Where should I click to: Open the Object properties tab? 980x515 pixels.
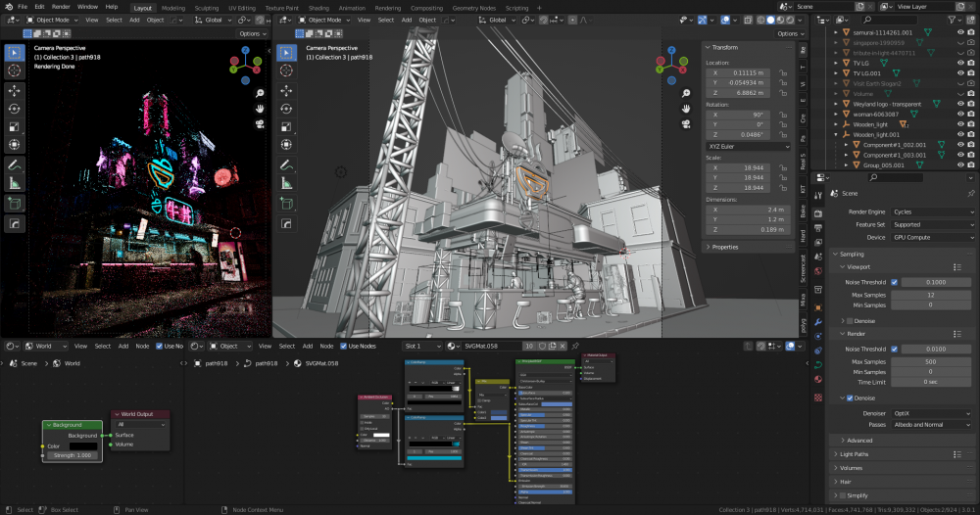[x=818, y=307]
